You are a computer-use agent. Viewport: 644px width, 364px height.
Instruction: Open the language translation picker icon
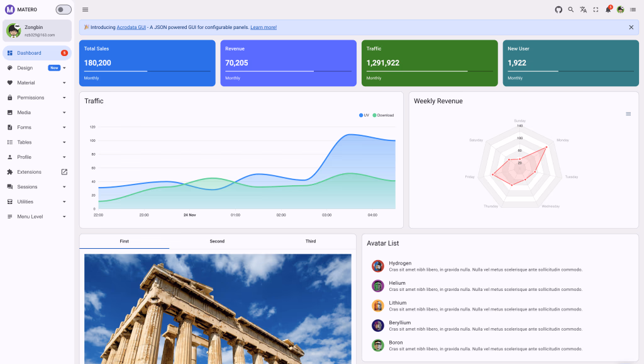coord(584,9)
